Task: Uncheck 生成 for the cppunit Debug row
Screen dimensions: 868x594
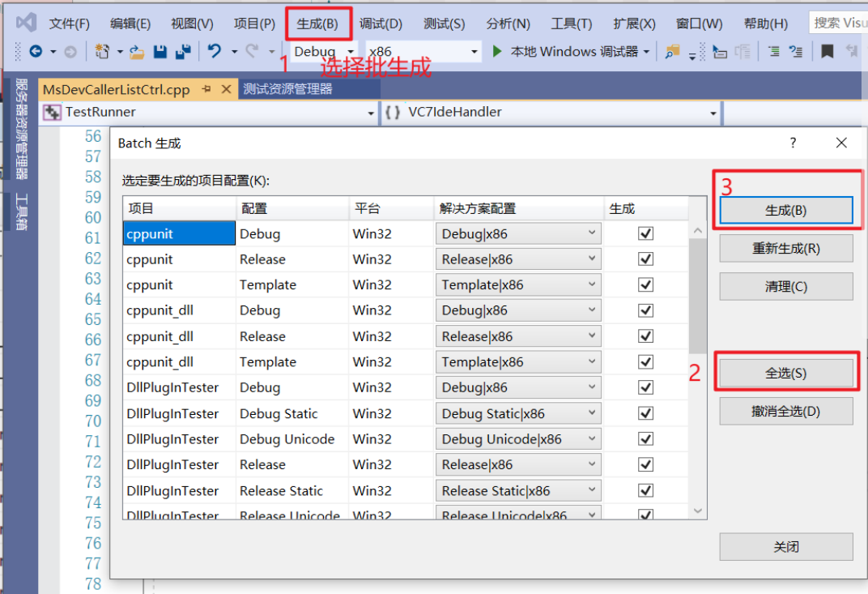Action: click(645, 233)
